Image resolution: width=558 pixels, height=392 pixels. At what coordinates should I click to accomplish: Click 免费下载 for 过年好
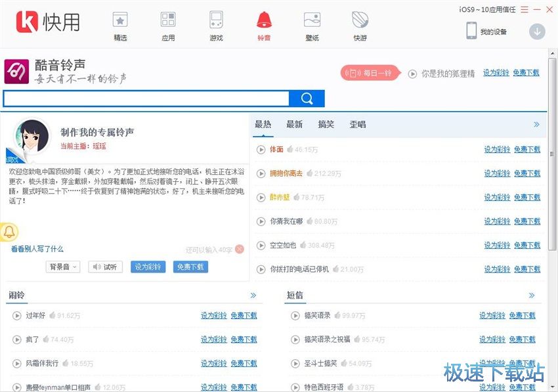tap(244, 315)
